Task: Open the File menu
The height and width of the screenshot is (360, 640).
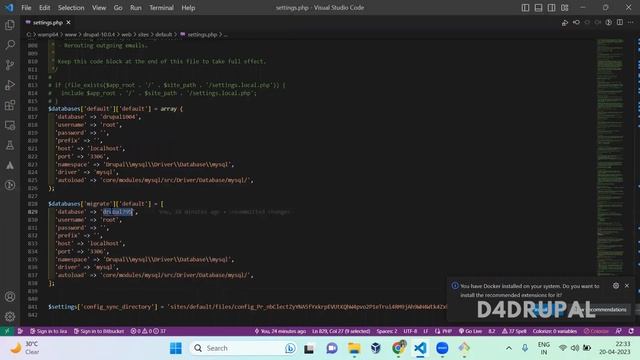Action: [x=26, y=8]
